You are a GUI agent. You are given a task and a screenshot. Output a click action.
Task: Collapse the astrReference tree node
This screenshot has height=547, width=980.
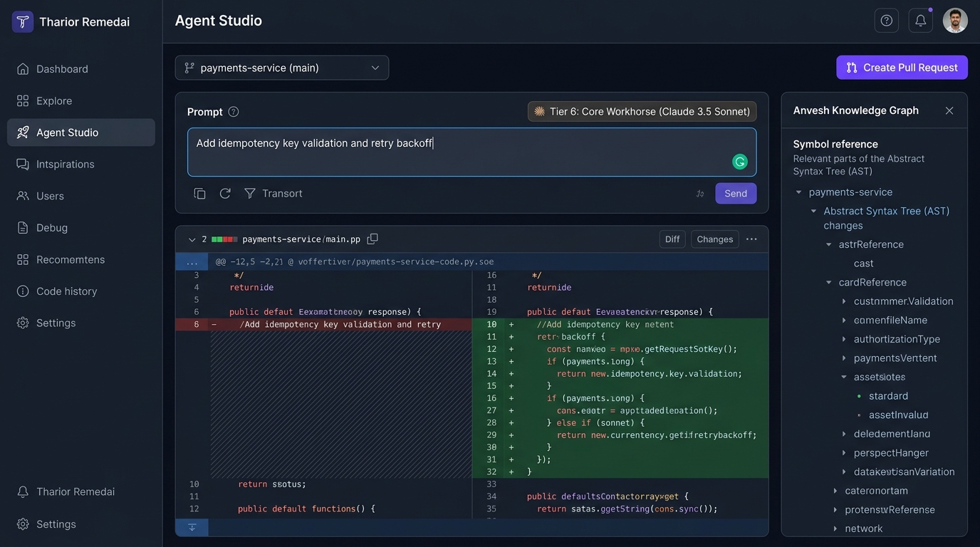click(x=828, y=244)
